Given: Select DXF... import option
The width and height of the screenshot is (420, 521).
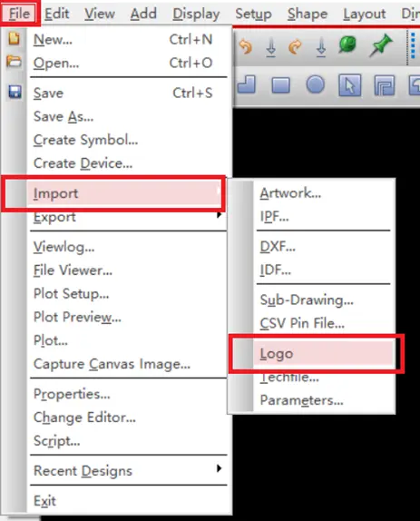Looking at the screenshot, I should click(278, 247).
